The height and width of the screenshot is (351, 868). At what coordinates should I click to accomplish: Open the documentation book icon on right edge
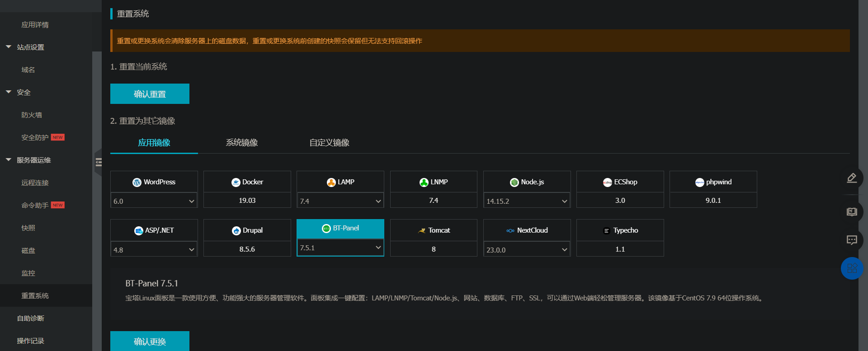click(x=852, y=212)
